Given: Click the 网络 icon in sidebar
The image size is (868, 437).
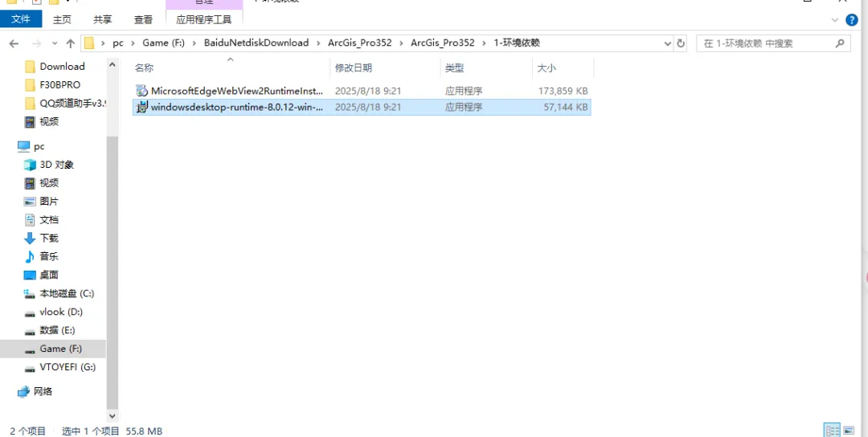Looking at the screenshot, I should [23, 392].
